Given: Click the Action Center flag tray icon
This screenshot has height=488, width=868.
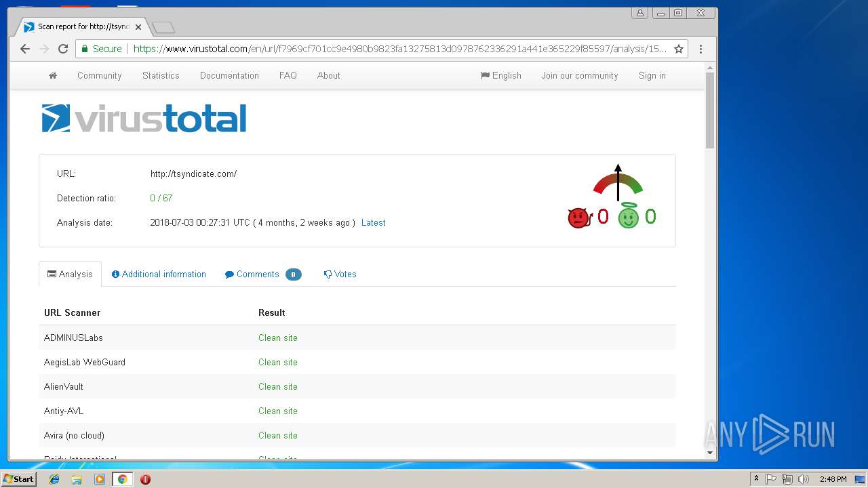Looking at the screenshot, I should pyautogui.click(x=771, y=479).
